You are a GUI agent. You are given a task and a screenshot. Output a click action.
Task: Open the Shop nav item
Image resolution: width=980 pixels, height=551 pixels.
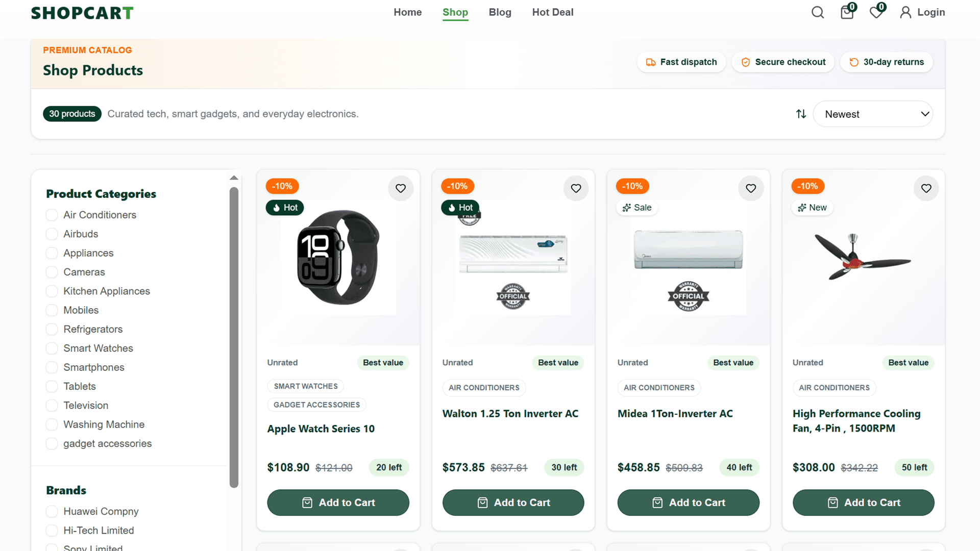point(455,12)
